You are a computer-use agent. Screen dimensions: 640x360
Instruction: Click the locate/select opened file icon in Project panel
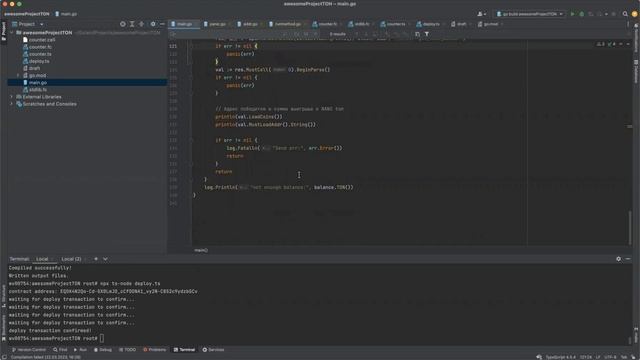pos(122,24)
